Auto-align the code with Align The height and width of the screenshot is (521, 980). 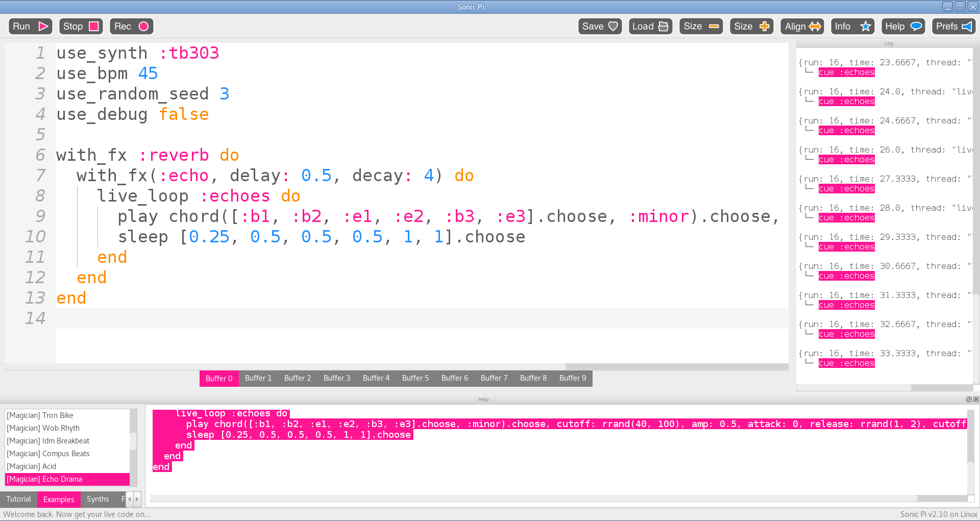coord(802,27)
